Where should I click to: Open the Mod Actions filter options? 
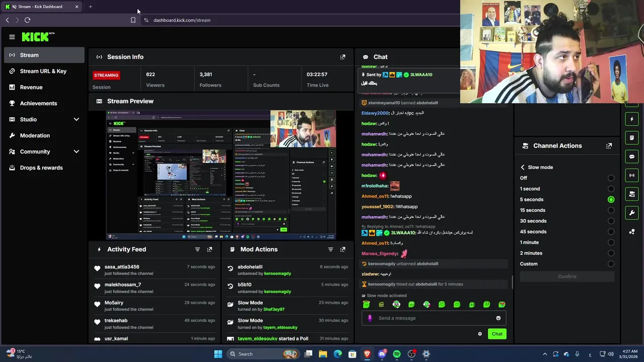pos(331,249)
